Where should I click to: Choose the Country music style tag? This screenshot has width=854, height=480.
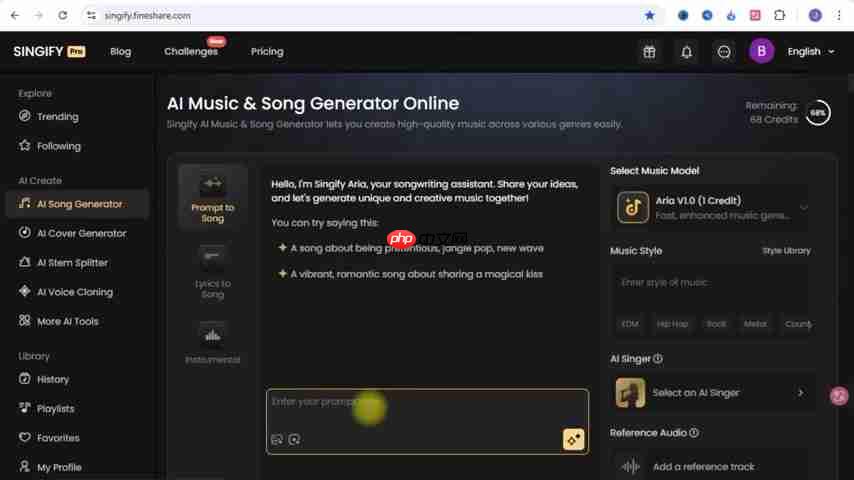point(797,324)
